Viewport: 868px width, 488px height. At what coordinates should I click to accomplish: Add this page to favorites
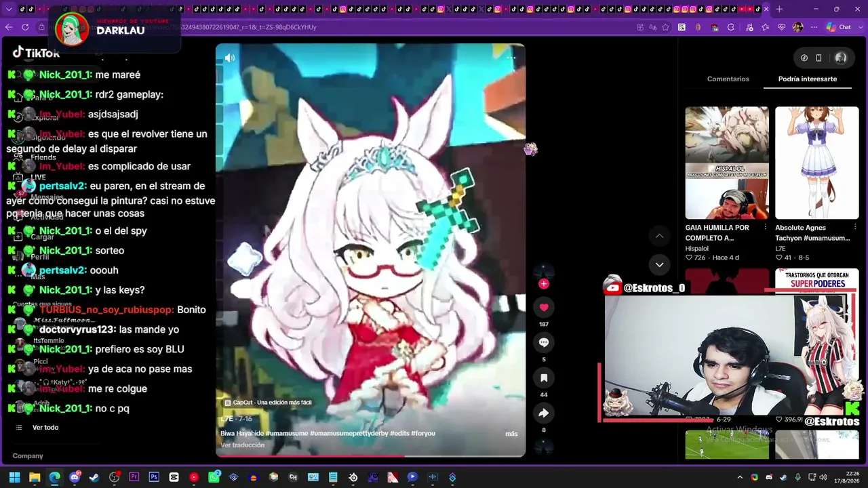coord(665,27)
